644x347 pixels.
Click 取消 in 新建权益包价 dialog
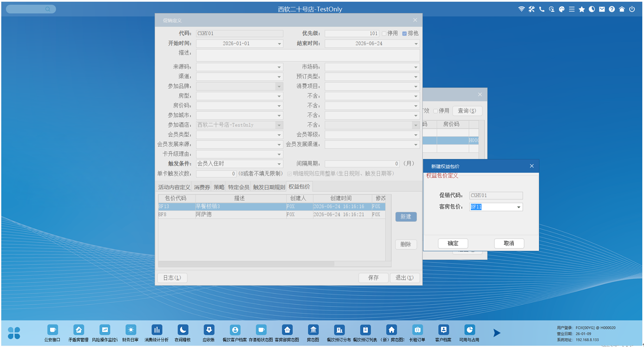click(509, 243)
